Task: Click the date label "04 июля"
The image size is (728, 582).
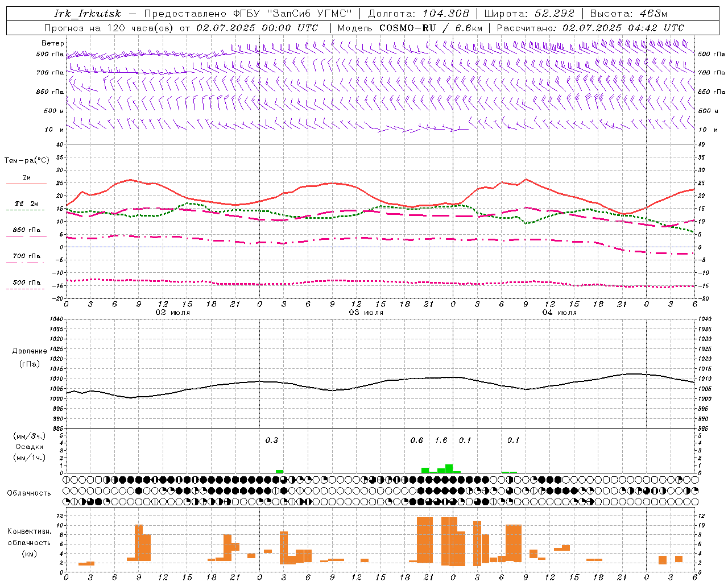Action: point(559,313)
